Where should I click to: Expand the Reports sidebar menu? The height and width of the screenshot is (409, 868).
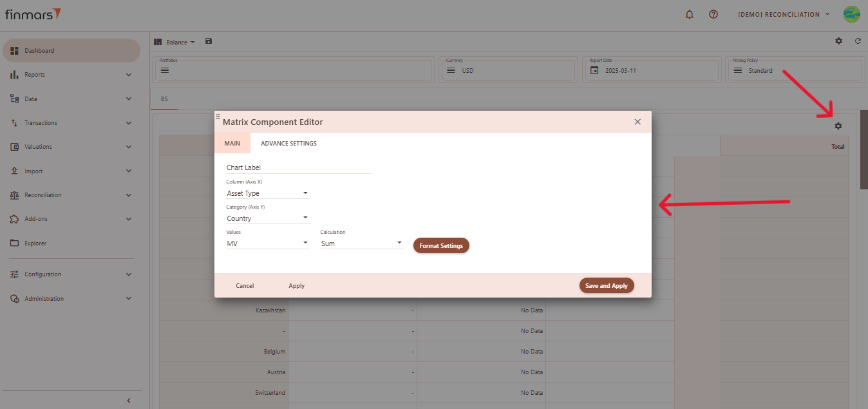[71, 75]
